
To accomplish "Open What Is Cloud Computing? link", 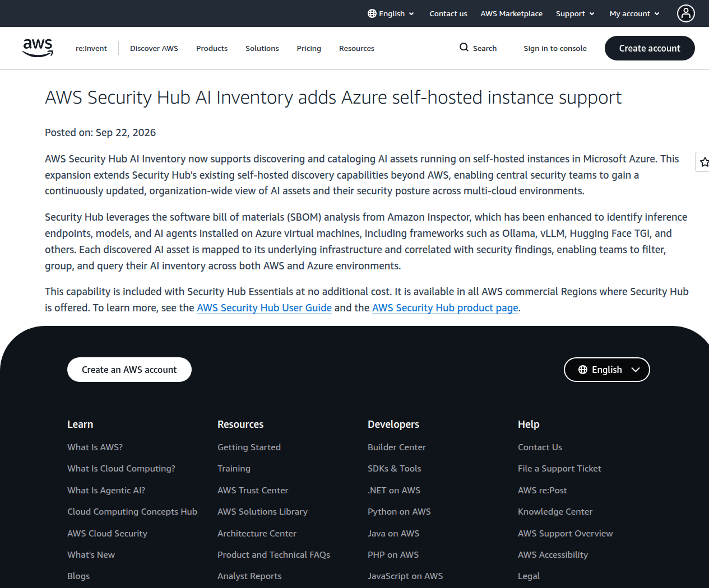I will pyautogui.click(x=121, y=468).
